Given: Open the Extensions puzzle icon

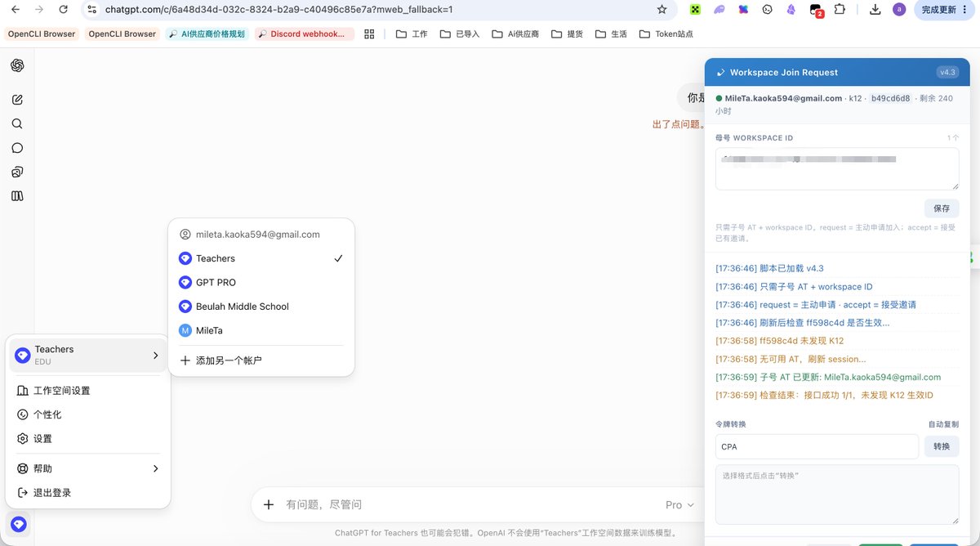Looking at the screenshot, I should (x=840, y=10).
